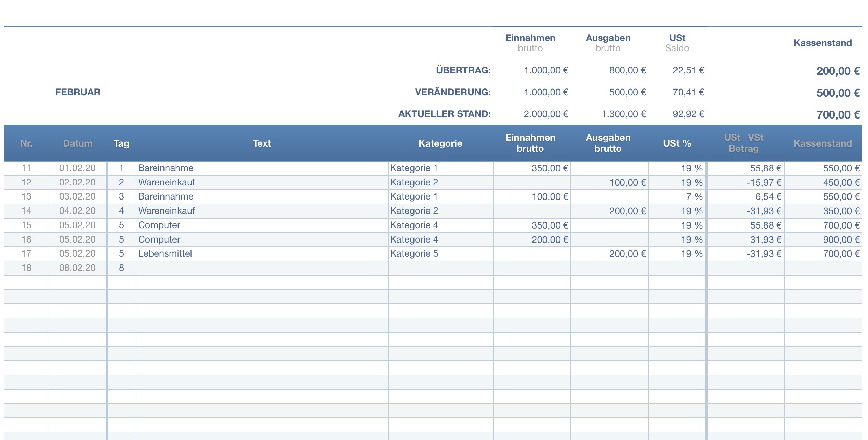This screenshot has height=440, width=868.
Task: Click date cell 08.02.20
Action: pos(77,268)
